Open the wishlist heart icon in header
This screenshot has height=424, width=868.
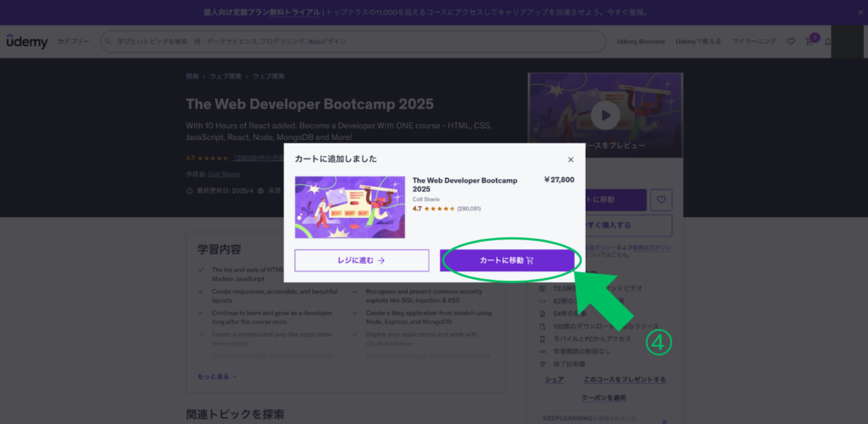click(x=791, y=42)
